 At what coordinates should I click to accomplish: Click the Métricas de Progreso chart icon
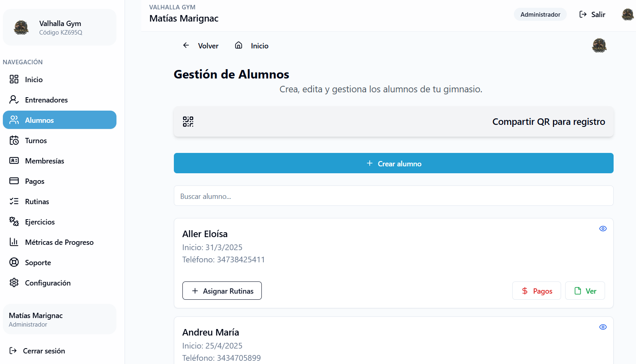tap(14, 242)
